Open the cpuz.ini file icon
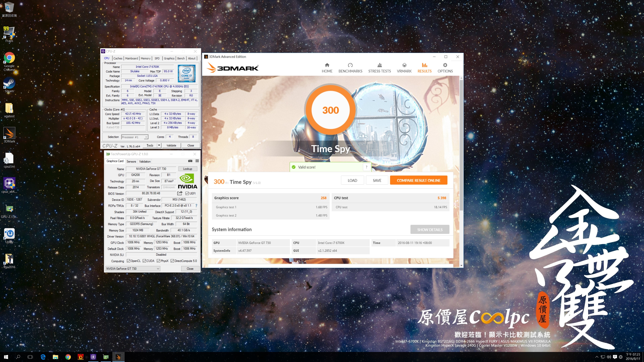The height and width of the screenshot is (362, 644). coord(9,160)
